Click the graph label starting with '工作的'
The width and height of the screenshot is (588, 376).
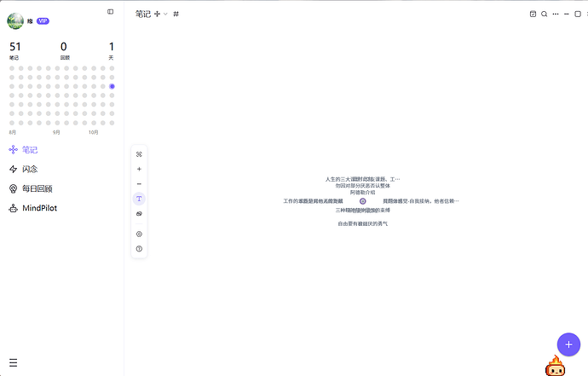[x=313, y=201]
